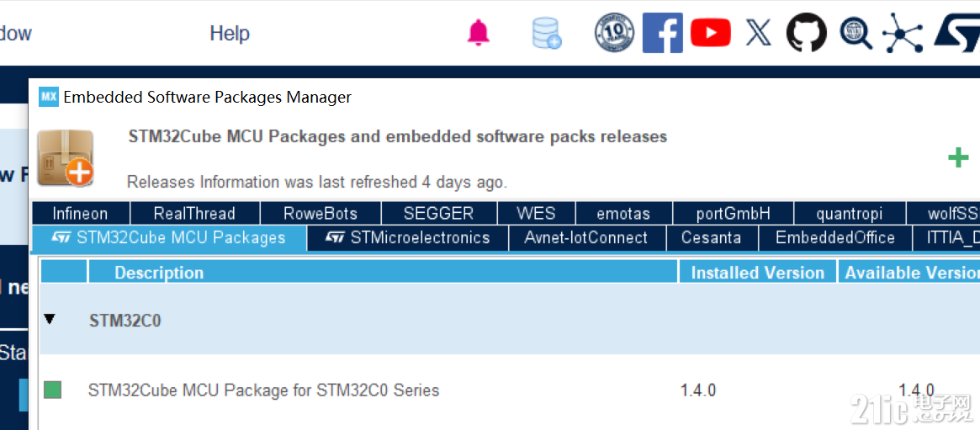Image resolution: width=980 pixels, height=430 pixels.
Task: Switch to the quantropi tab
Action: pos(850,213)
